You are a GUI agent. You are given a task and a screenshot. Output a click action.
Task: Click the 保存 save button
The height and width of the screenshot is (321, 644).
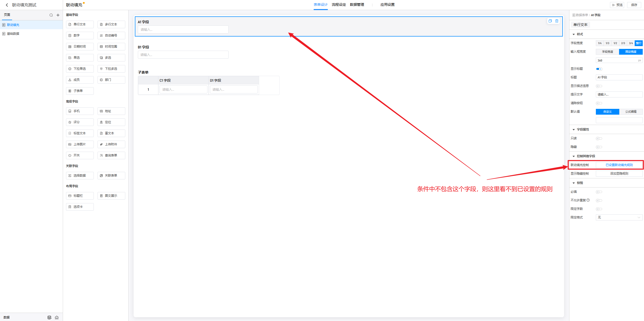pyautogui.click(x=634, y=5)
